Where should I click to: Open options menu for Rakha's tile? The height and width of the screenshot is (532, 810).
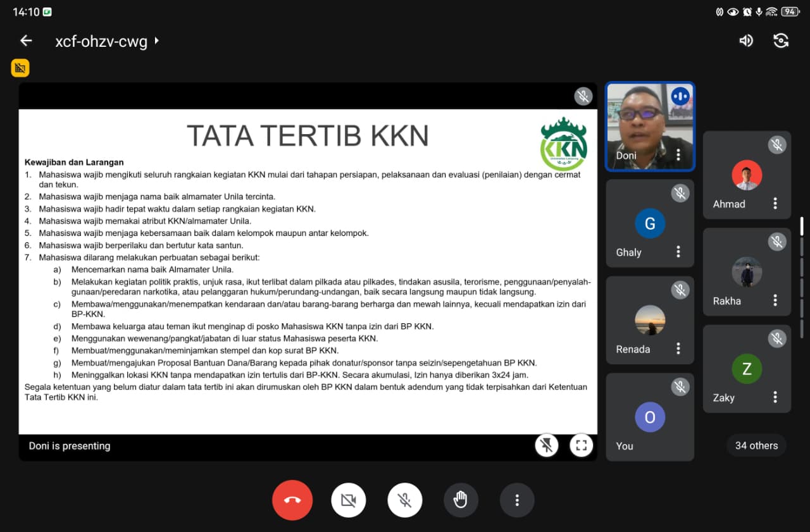click(x=775, y=300)
